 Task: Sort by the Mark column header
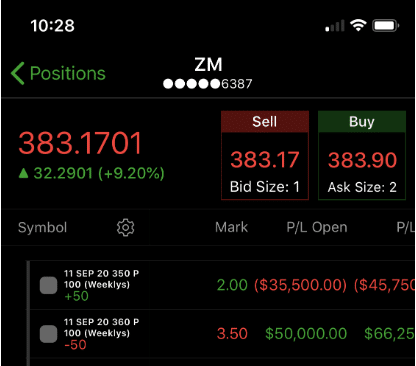[x=231, y=227]
